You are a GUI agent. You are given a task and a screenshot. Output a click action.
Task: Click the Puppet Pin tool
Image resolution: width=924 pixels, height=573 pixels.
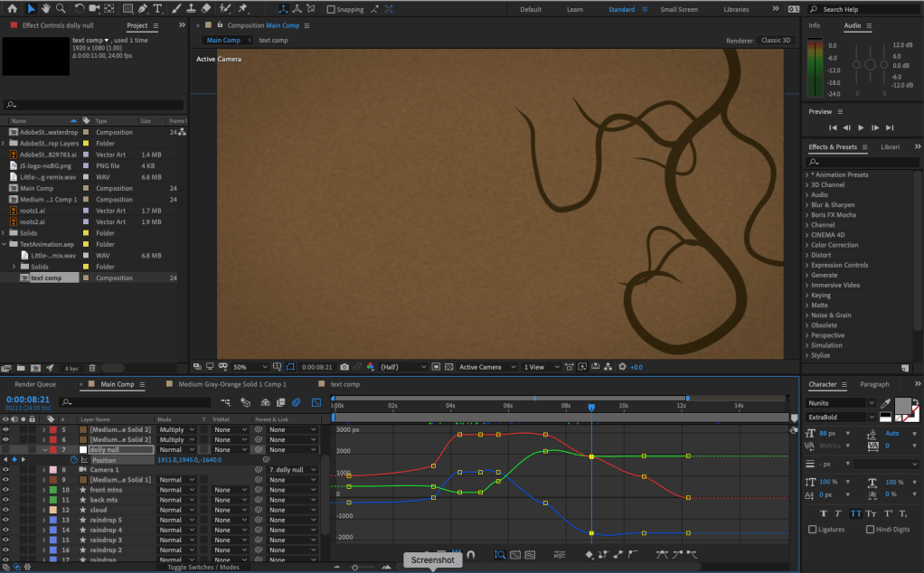[x=243, y=9]
